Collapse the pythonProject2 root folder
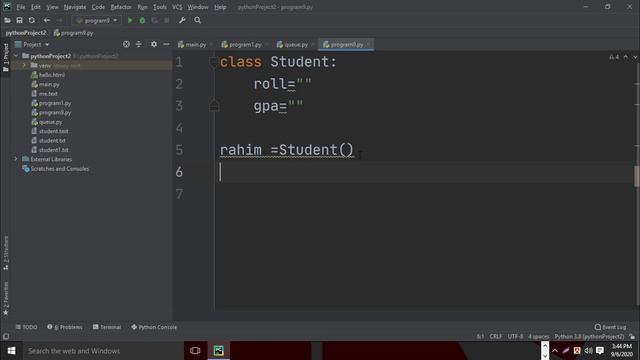Image resolution: width=640 pixels, height=360 pixels. pyautogui.click(x=16, y=56)
